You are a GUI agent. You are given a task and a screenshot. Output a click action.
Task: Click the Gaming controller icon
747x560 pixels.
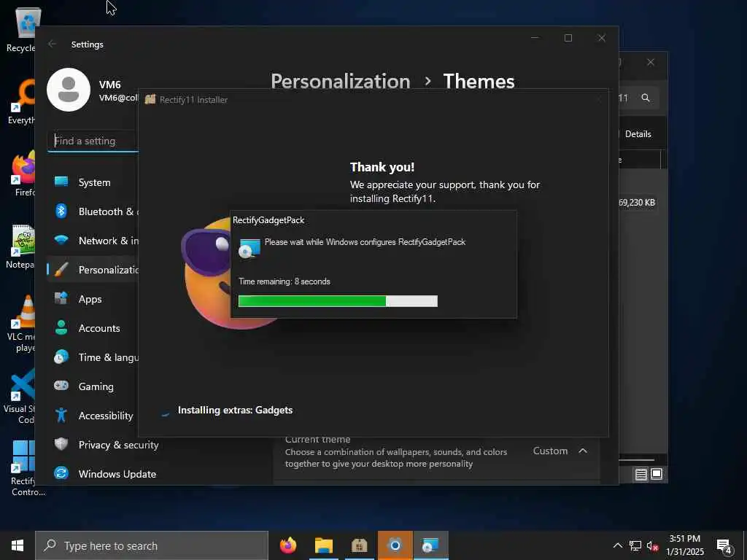[61, 385]
